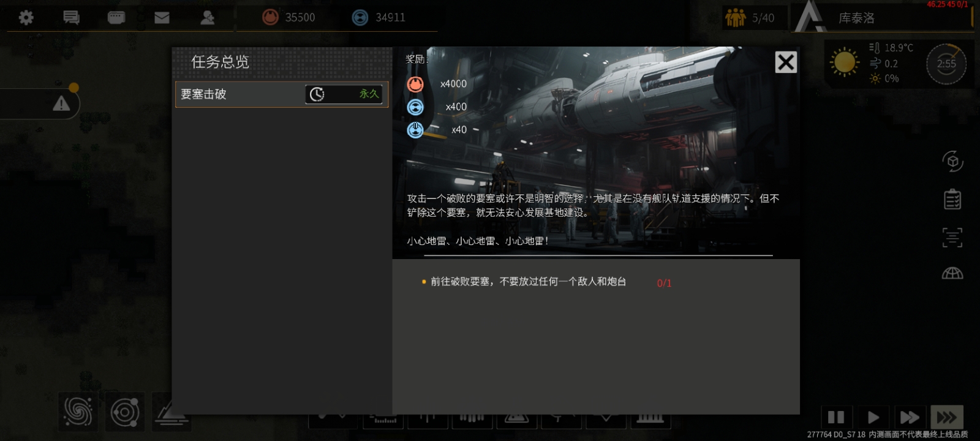
Task: Pause the game
Action: click(836, 417)
